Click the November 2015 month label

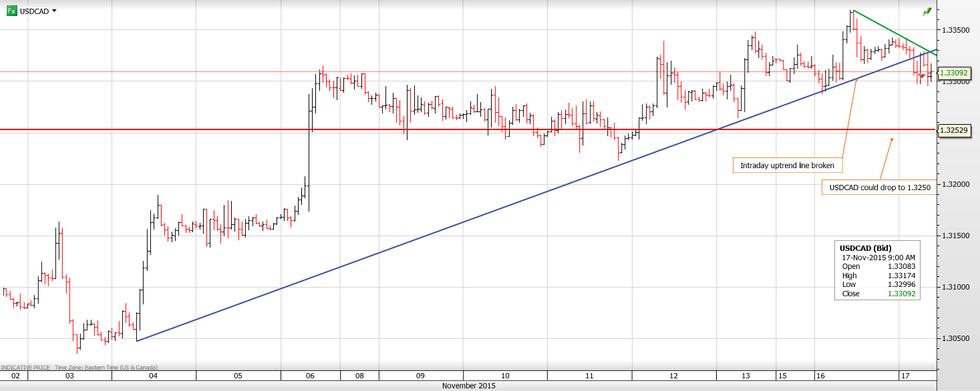pos(468,386)
